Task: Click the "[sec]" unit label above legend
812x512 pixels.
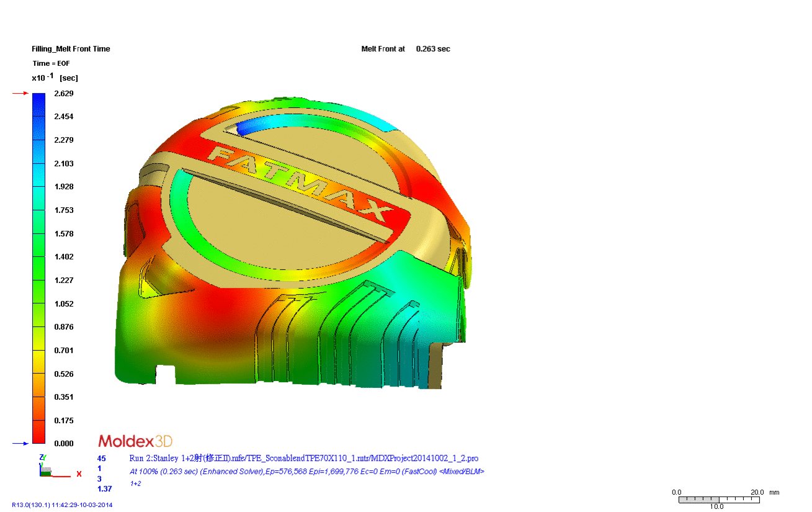Action: [x=68, y=78]
